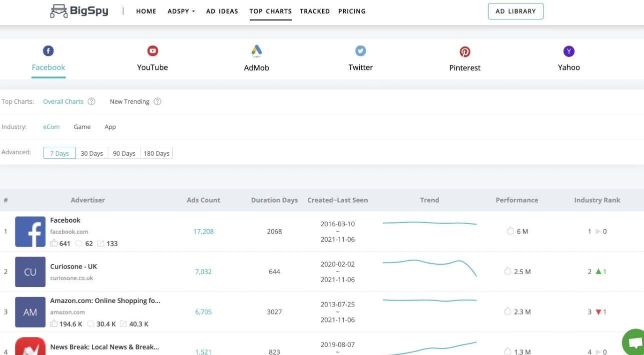Select the 90 Days filter
Image resolution: width=644 pixels, height=355 pixels.
click(x=124, y=153)
